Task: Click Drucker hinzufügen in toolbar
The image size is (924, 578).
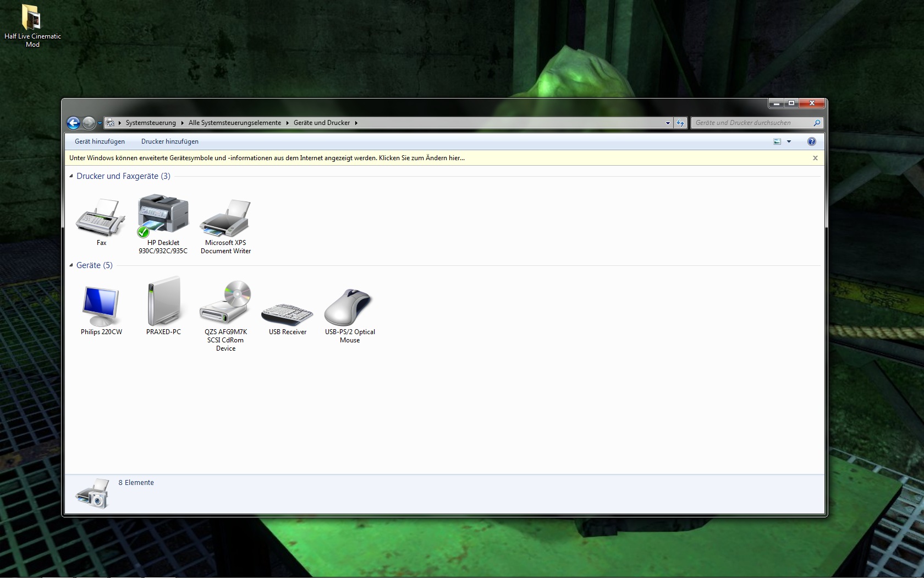Action: click(169, 141)
